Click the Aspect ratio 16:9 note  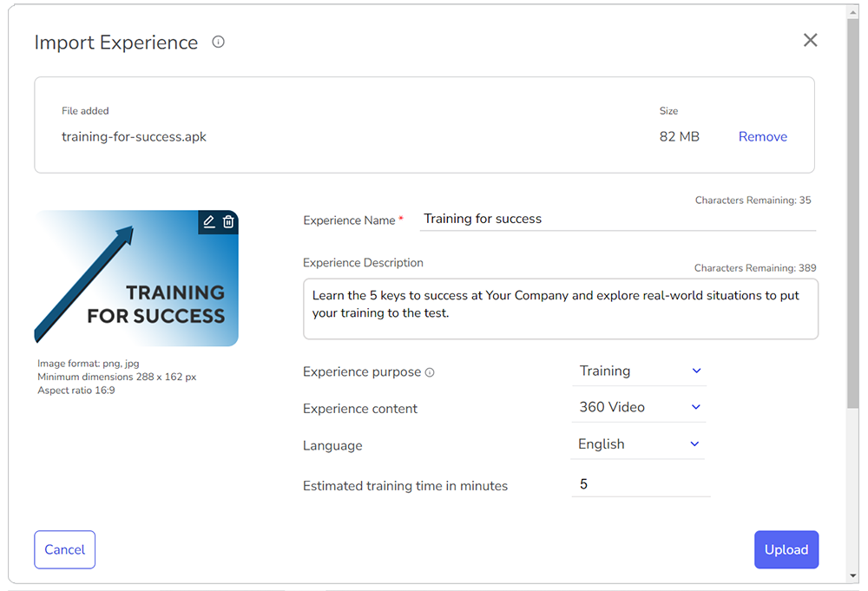[76, 391]
